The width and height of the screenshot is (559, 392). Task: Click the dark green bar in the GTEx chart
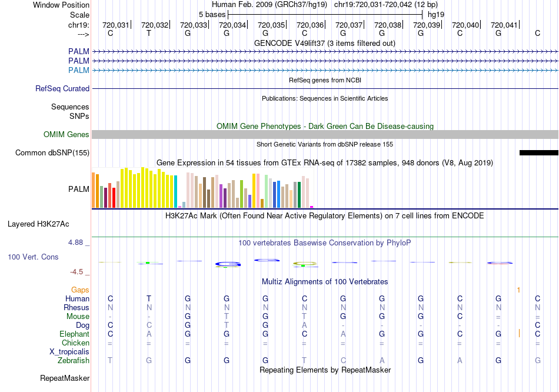click(x=299, y=195)
